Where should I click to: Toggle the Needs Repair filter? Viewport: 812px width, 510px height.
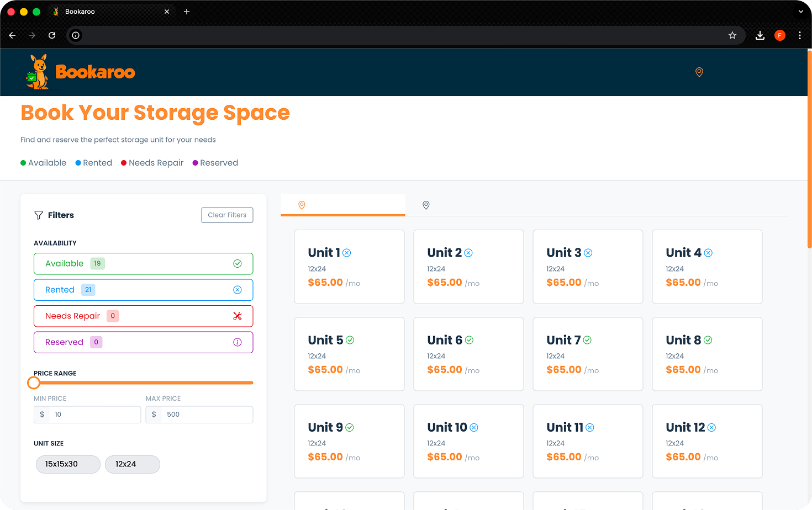click(143, 316)
